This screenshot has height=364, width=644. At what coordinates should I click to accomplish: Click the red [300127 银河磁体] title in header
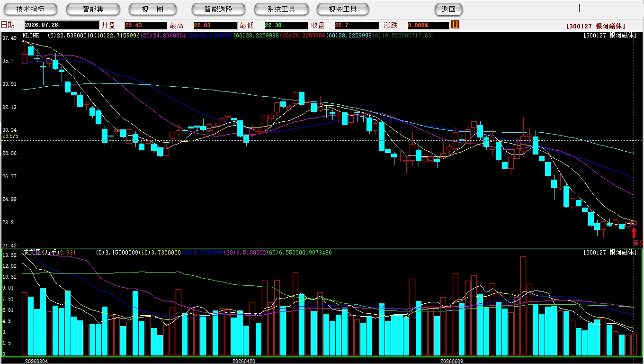[x=596, y=26]
